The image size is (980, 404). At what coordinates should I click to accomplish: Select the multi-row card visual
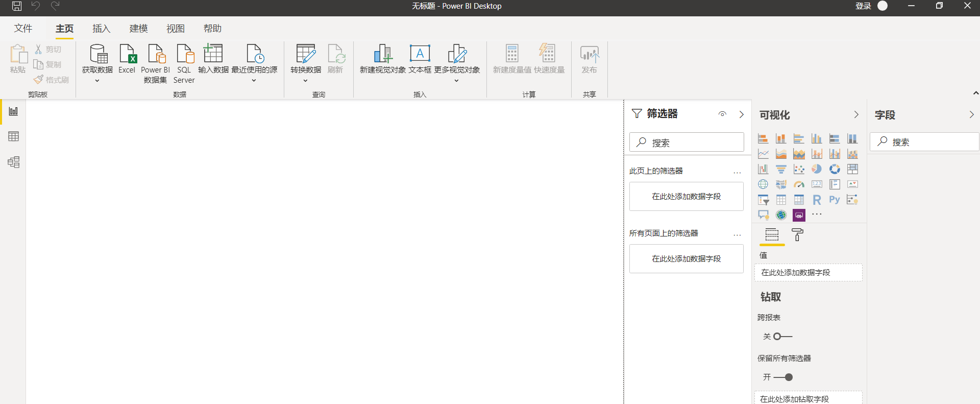835,184
